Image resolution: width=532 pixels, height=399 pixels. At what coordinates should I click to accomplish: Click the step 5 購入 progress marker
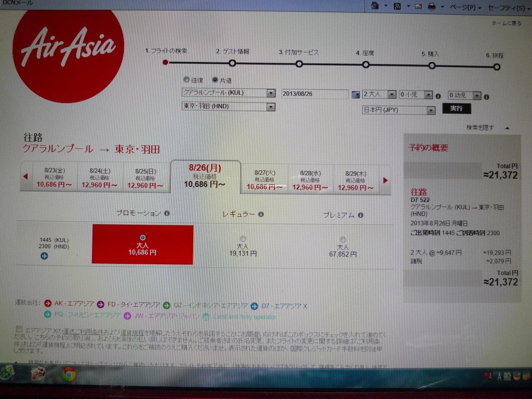coord(432,66)
